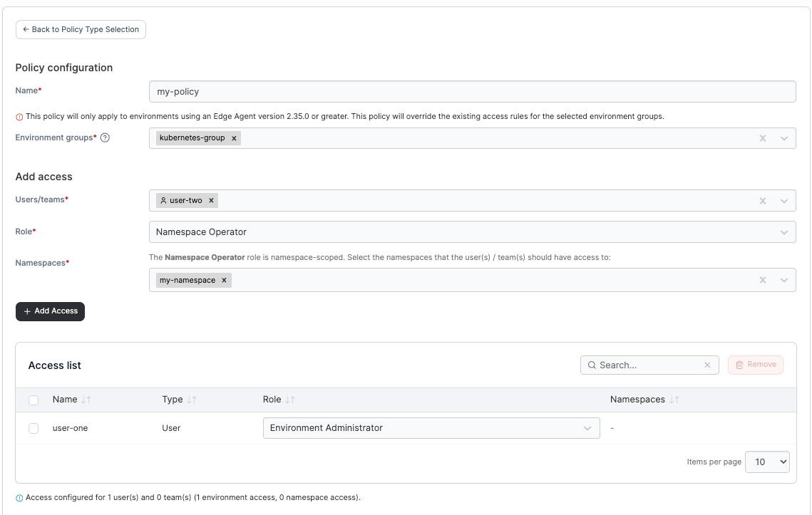Click the policy Name input field
Screen dimensions: 812x515
pos(471,92)
